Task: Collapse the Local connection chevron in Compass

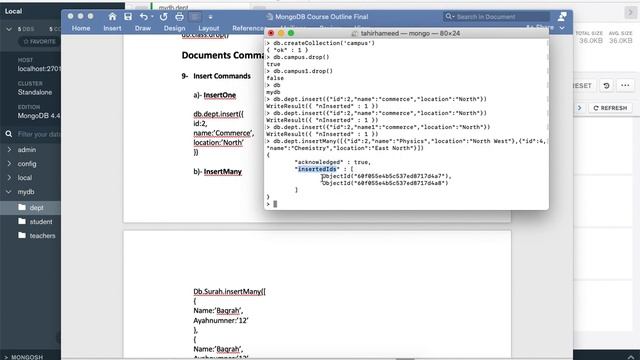Action: (x=9, y=29)
